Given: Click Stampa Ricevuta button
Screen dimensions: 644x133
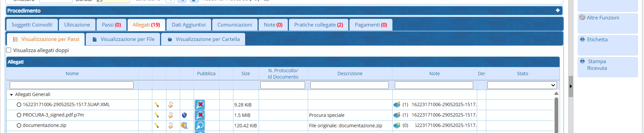Looking at the screenshot, I should pos(608,67).
